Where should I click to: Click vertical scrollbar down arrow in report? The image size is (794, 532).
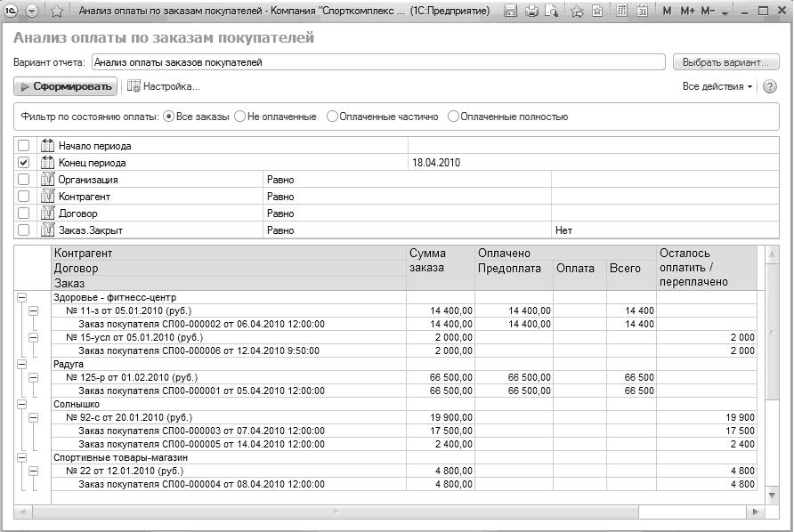772,496
